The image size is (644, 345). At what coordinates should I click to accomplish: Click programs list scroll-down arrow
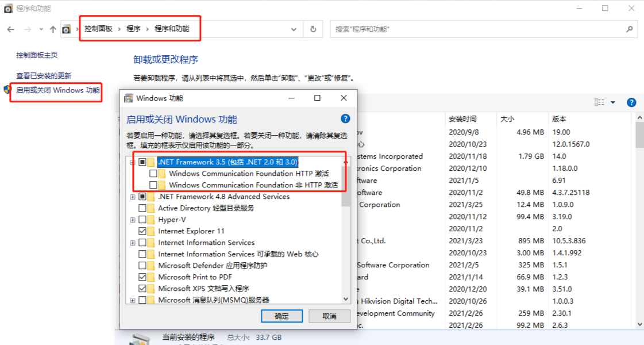640,324
